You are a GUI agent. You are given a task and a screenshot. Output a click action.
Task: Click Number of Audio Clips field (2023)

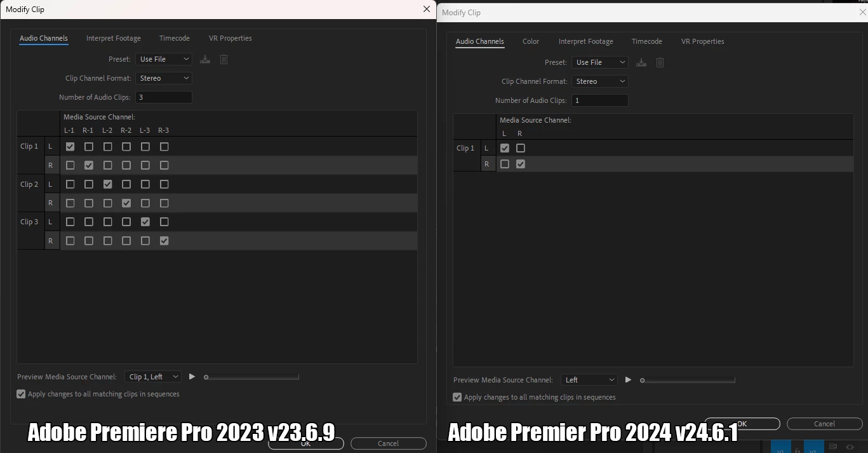tap(164, 97)
